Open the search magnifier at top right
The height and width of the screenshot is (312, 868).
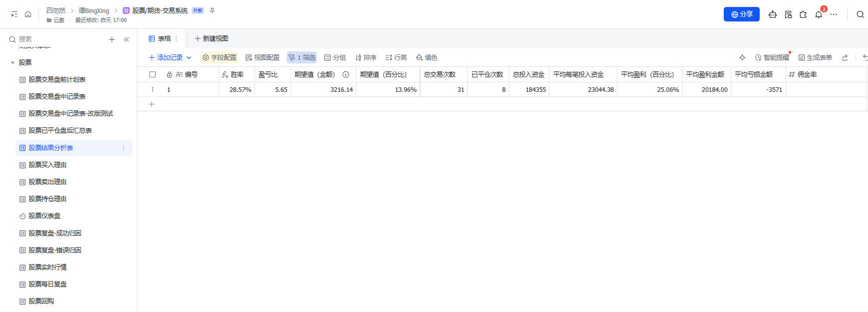point(860,14)
